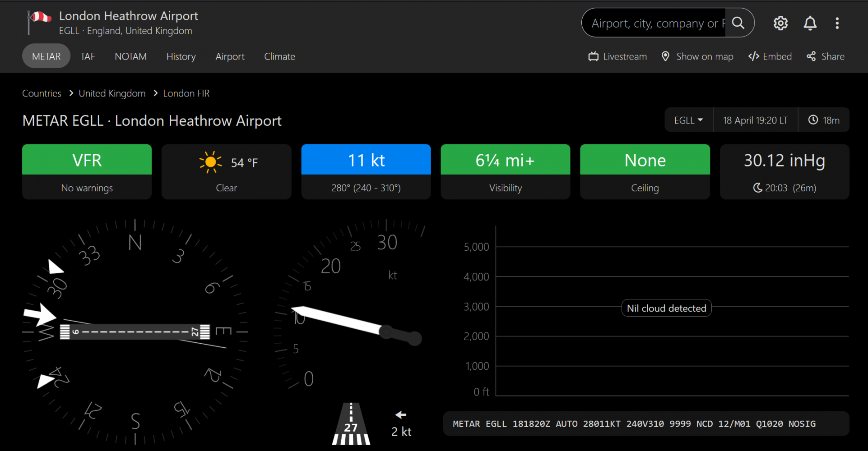The image size is (868, 451).
Task: Click the Livestream TV icon
Action: tap(593, 56)
